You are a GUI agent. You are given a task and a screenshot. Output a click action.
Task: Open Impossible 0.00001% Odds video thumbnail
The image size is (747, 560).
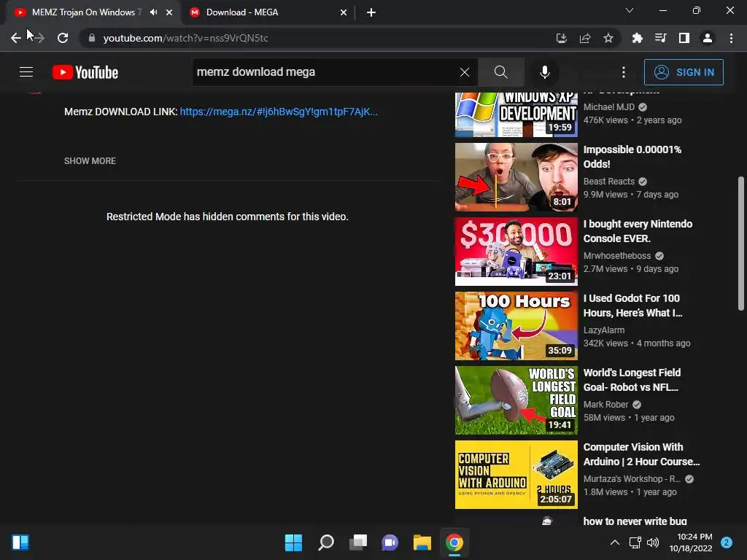pyautogui.click(x=516, y=177)
